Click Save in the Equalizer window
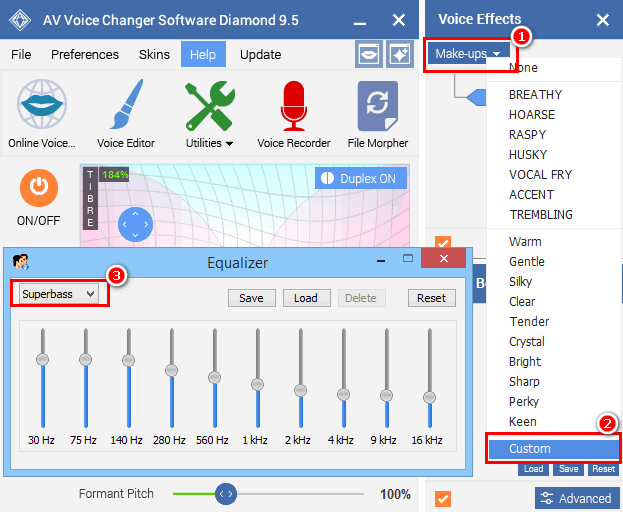The height and width of the screenshot is (512, 623). coord(252,298)
